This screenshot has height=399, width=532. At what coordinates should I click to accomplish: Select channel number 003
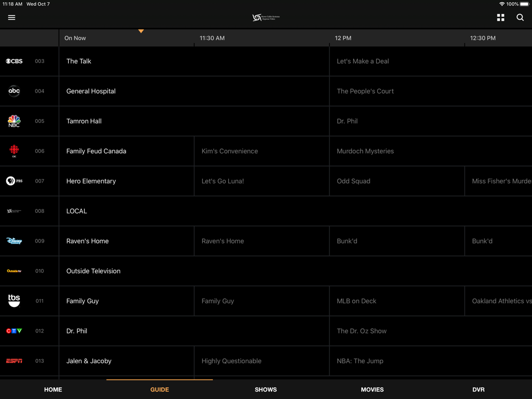tap(39, 61)
